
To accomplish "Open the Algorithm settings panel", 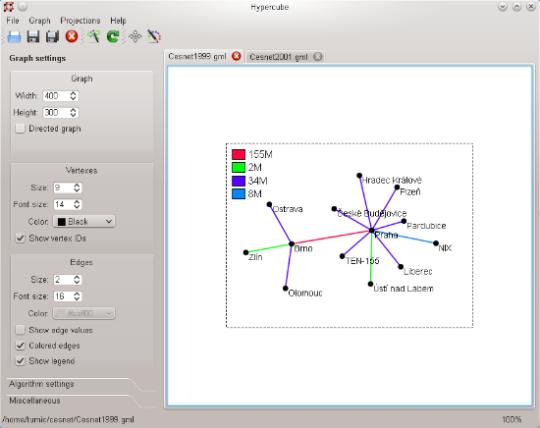I will click(x=42, y=384).
